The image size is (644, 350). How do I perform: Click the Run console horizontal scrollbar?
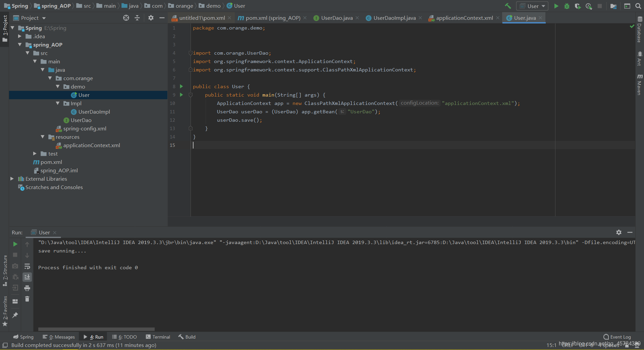(x=96, y=329)
